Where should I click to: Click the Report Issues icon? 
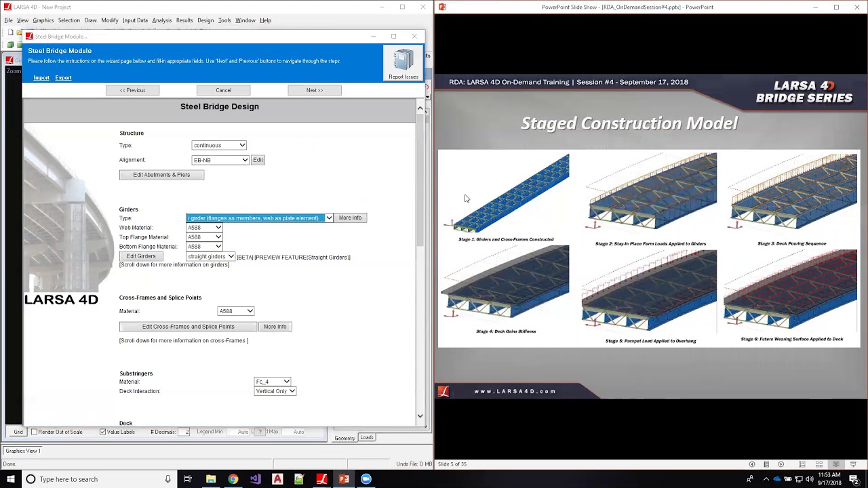click(x=403, y=64)
